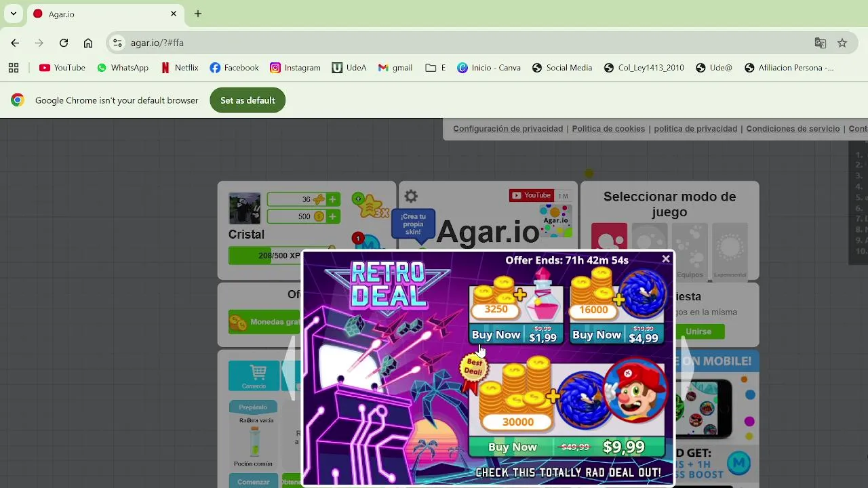Switch to the Agar.io tab

coord(105,14)
